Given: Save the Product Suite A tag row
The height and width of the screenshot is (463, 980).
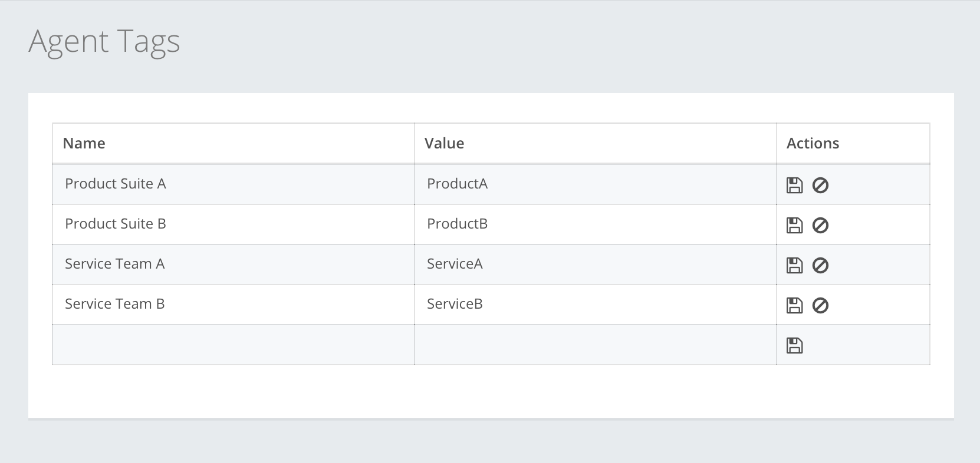Looking at the screenshot, I should tap(794, 186).
